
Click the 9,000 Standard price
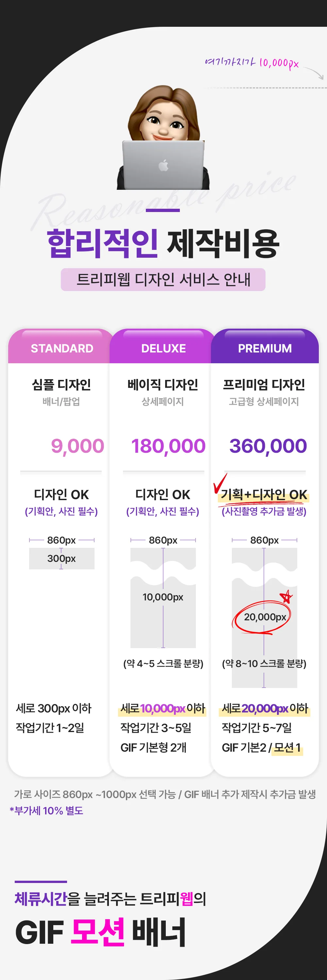click(77, 446)
